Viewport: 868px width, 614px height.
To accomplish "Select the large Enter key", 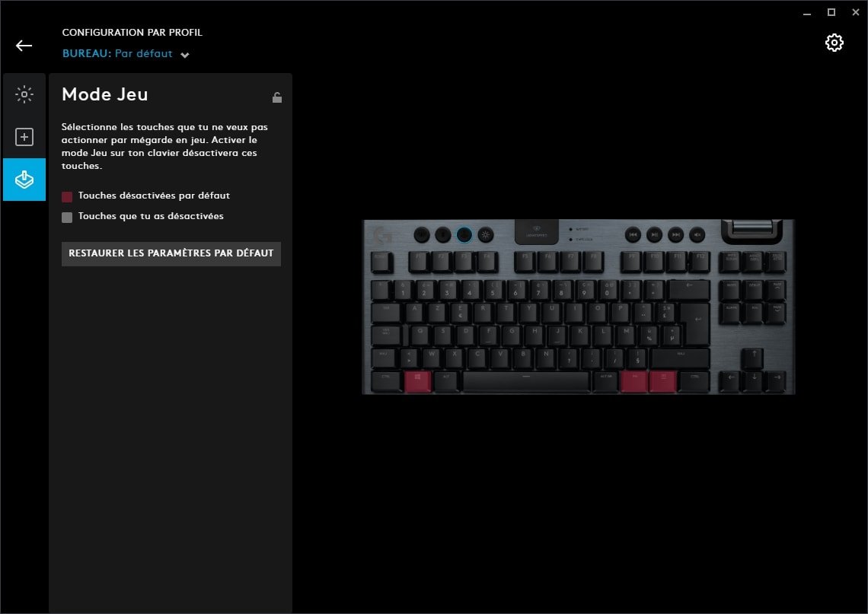I will (695, 323).
